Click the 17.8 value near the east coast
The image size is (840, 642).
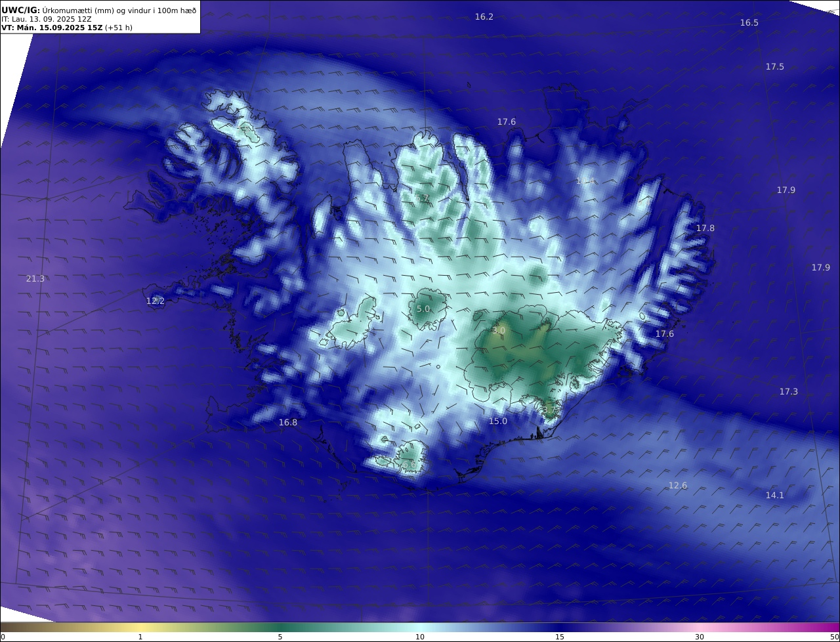pyautogui.click(x=705, y=228)
